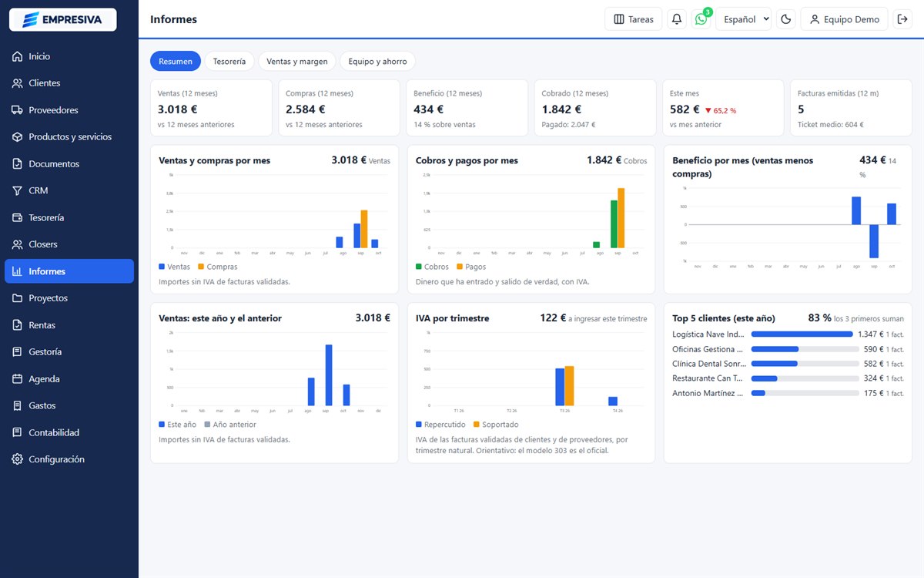Click Restaurante Can T... client row

[788, 378]
